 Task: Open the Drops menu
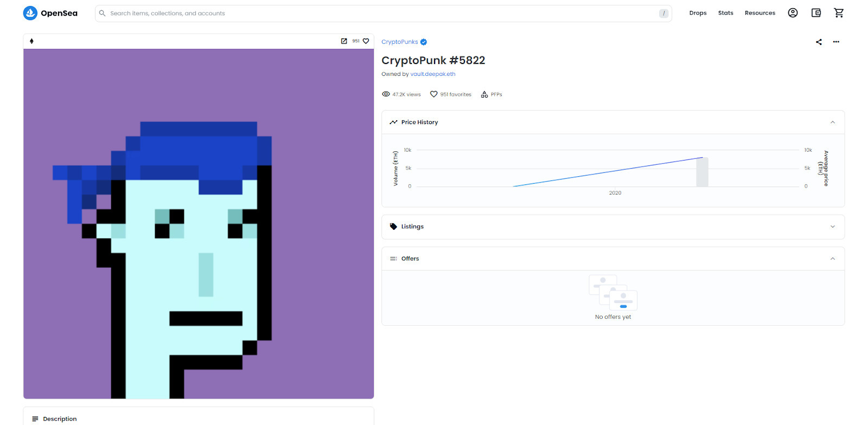coord(698,13)
